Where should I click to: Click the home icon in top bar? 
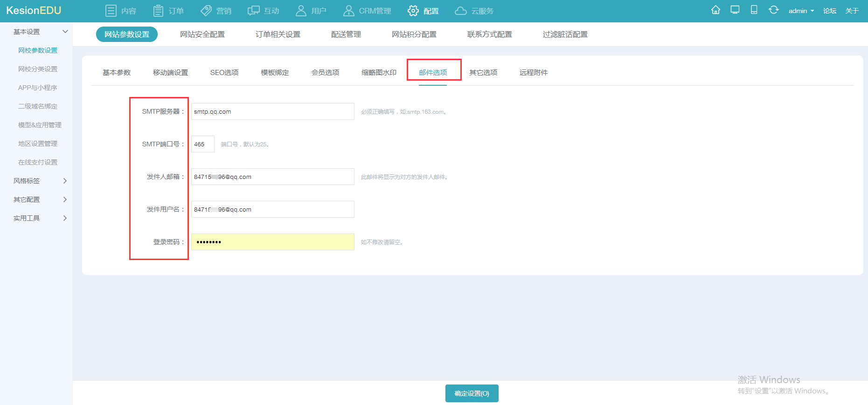pos(715,10)
